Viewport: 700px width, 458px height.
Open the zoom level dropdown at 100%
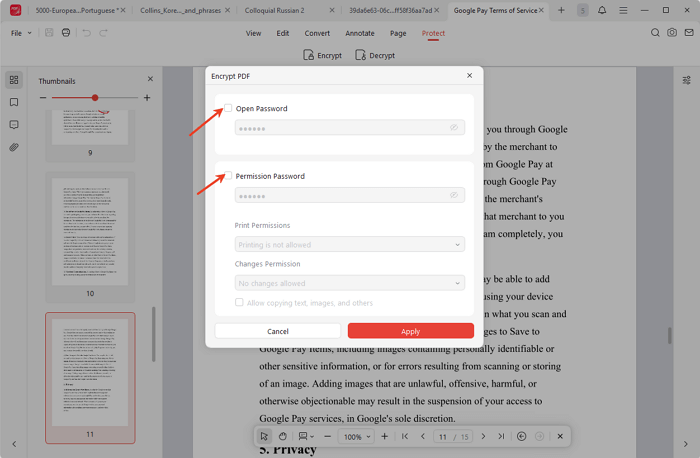(357, 437)
